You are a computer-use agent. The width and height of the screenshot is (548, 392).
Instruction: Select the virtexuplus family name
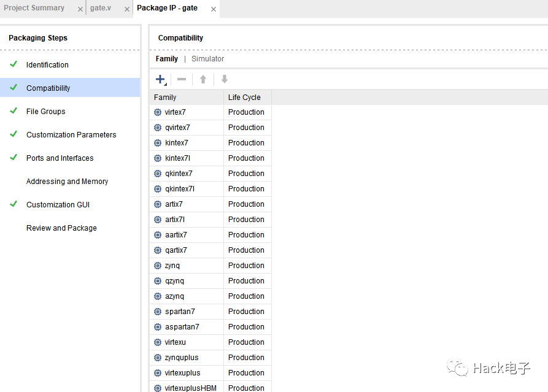click(182, 373)
